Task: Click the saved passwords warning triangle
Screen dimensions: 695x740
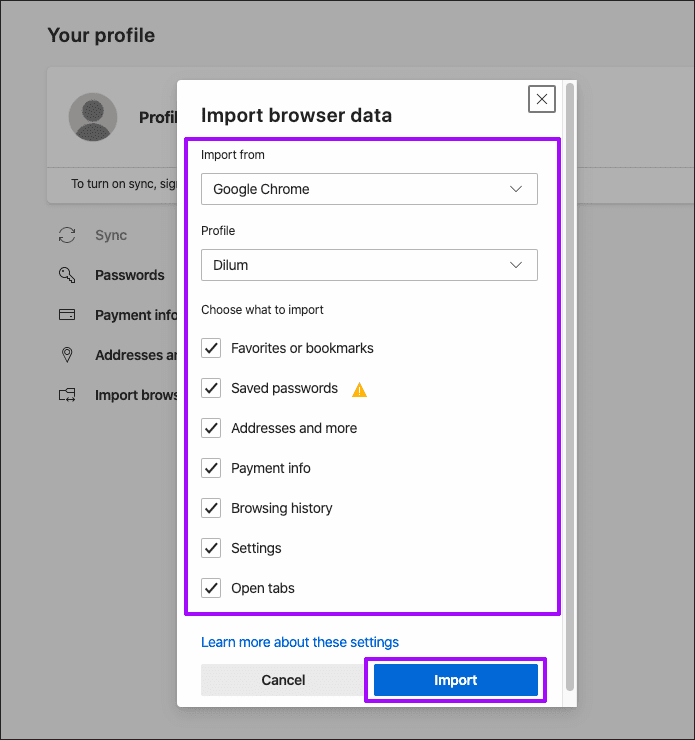Action: pos(359,389)
